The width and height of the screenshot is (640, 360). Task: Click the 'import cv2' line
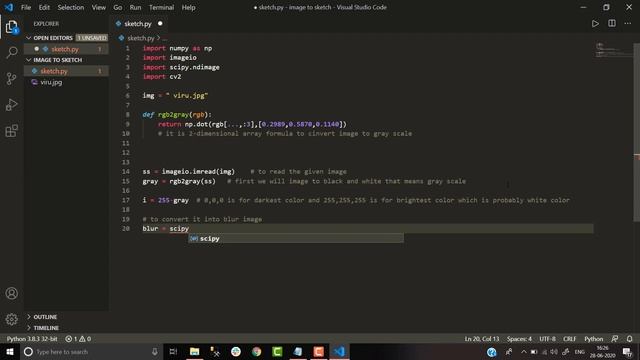[x=162, y=77]
